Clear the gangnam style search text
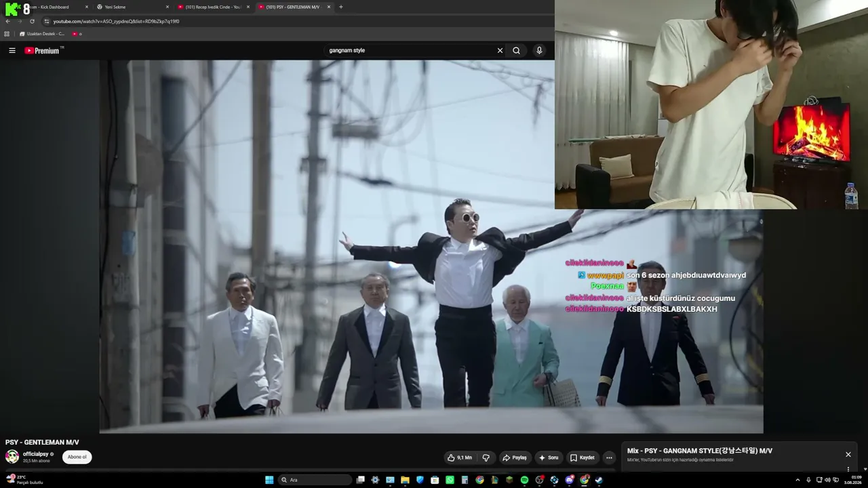This screenshot has width=868, height=488. [x=500, y=50]
